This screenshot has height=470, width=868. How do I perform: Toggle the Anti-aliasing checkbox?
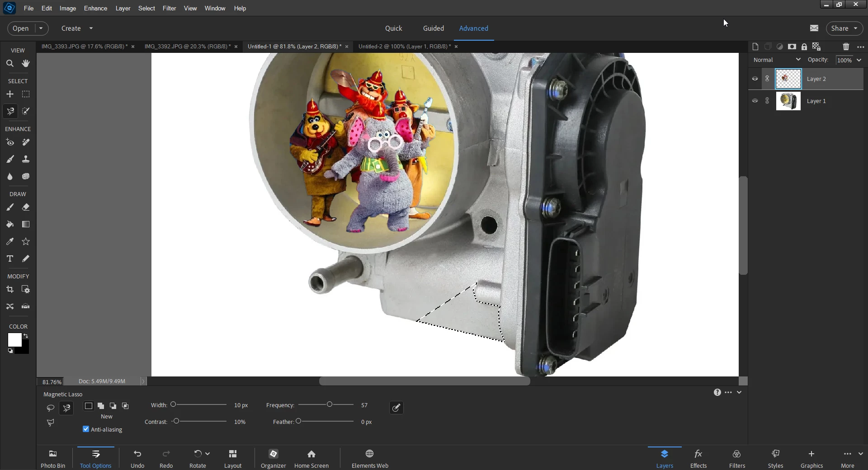pos(86,429)
